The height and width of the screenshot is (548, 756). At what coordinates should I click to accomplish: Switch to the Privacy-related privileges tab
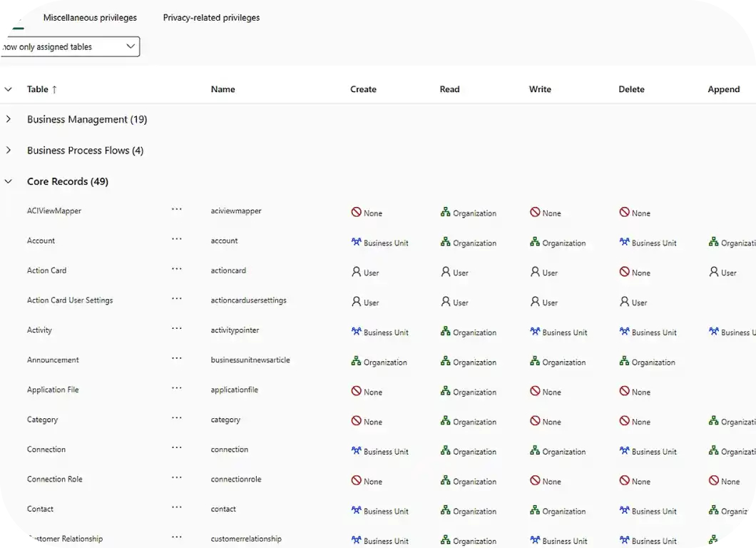(211, 18)
